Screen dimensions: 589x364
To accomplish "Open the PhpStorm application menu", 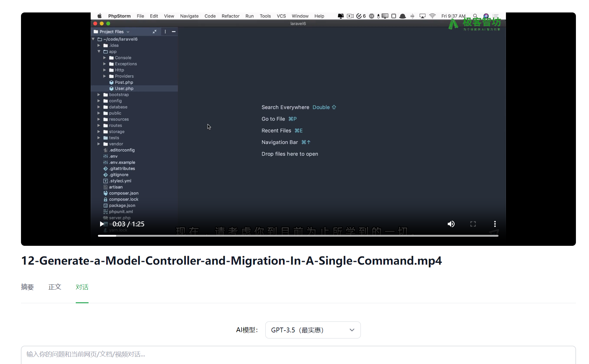I will (119, 16).
